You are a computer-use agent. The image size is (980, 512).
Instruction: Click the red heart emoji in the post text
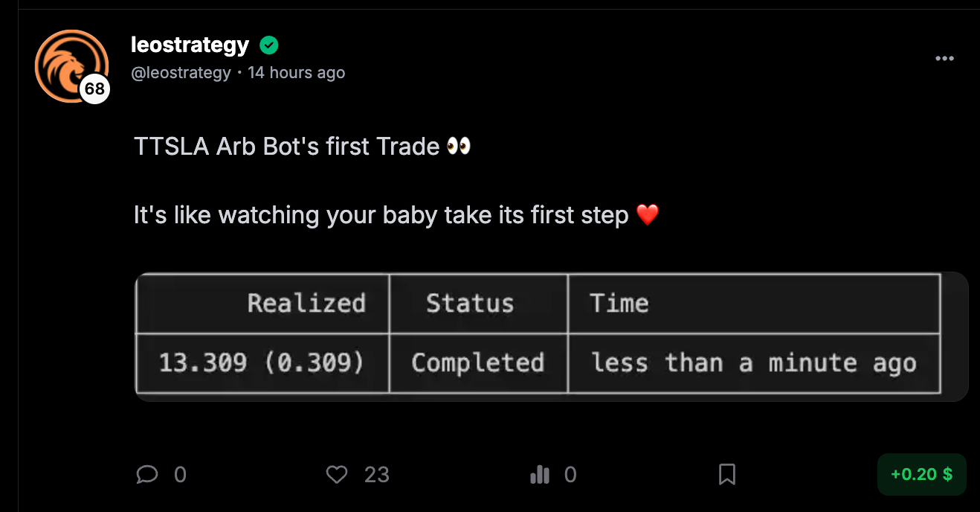648,216
